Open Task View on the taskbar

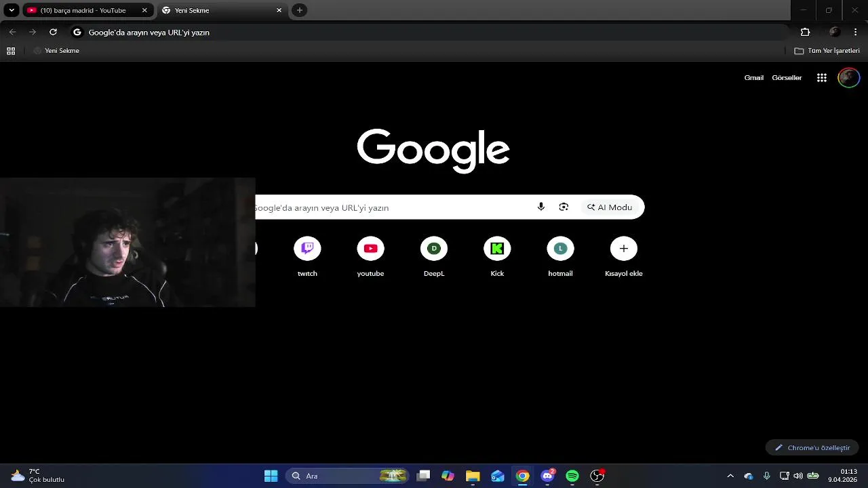coord(423,476)
